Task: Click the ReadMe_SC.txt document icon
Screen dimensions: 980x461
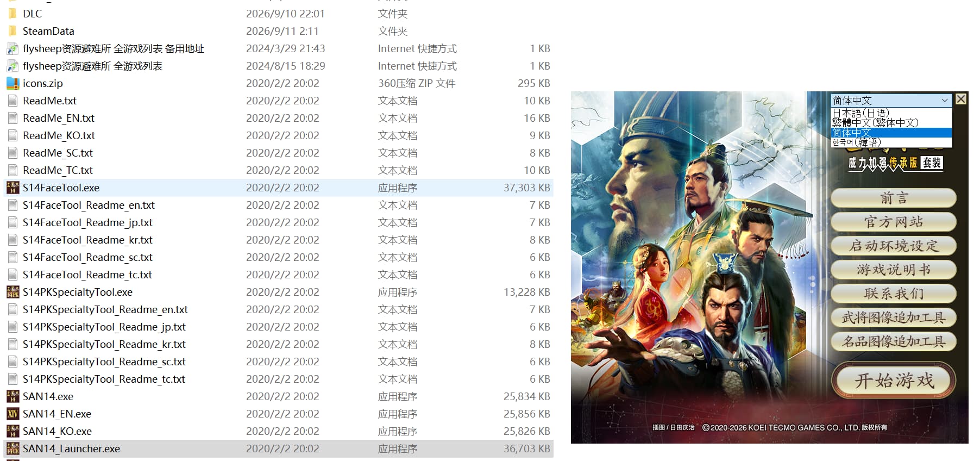Action: click(12, 153)
